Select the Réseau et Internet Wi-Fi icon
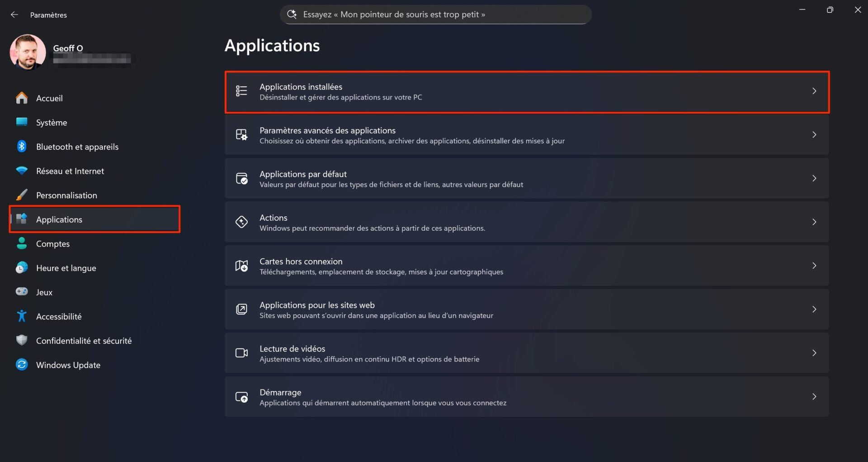The height and width of the screenshot is (462, 868). point(22,171)
